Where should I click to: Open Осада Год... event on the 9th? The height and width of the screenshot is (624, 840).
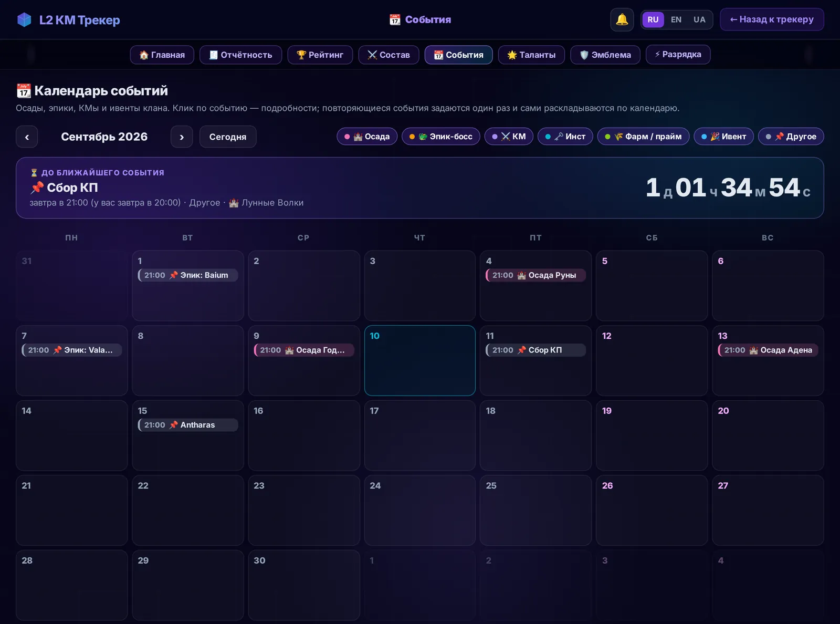[x=304, y=350]
